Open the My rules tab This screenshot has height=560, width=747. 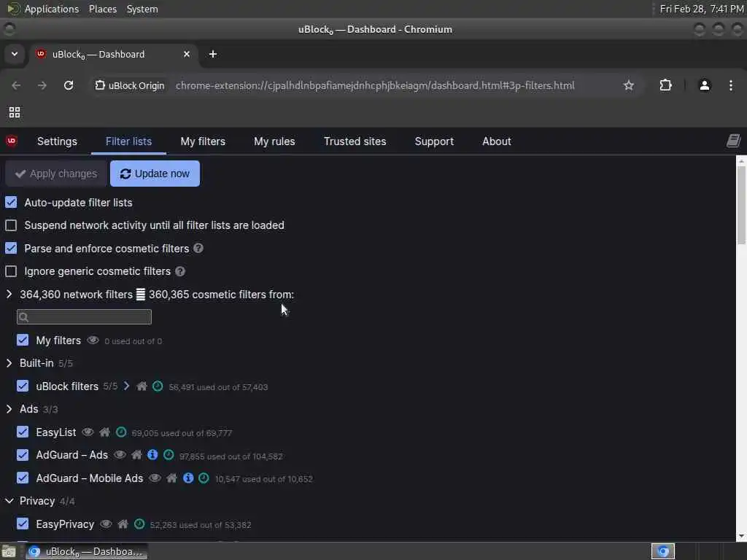274,141
